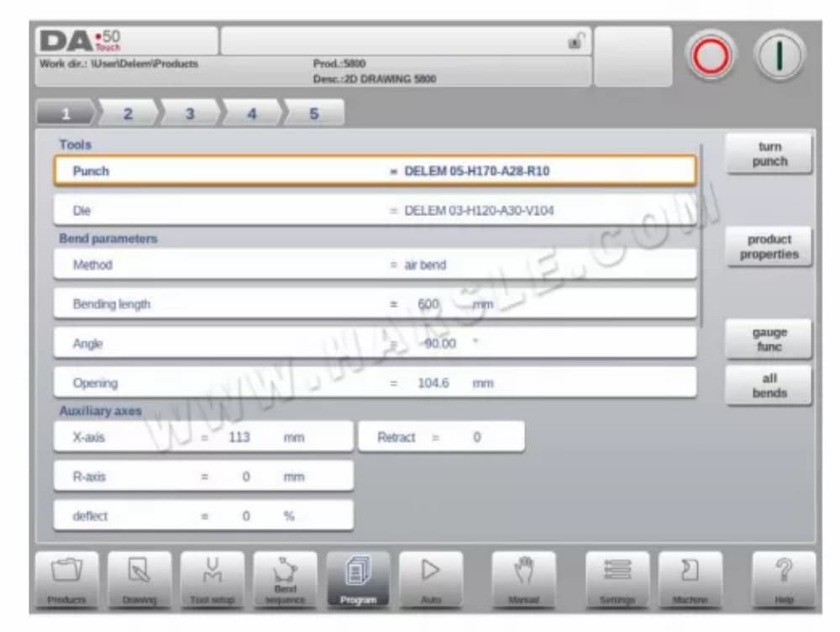840x632 pixels.
Task: Click the Work dir. path text
Action: (119, 64)
